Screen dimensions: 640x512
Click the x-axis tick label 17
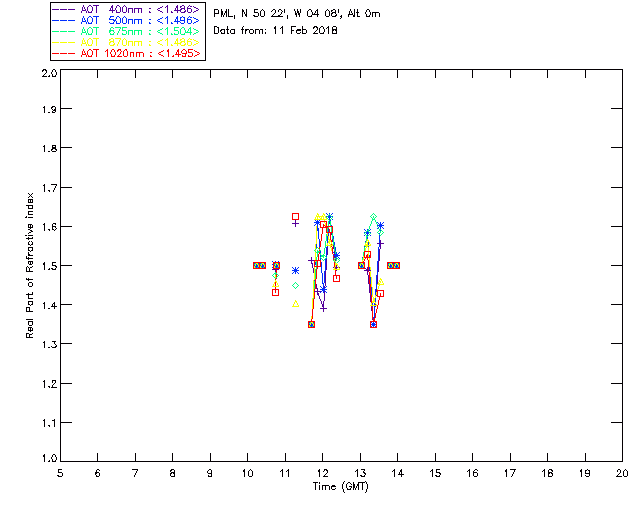[510, 473]
